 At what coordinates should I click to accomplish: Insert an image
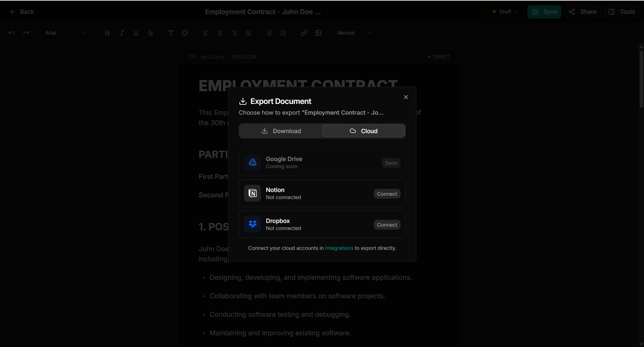coord(318,33)
